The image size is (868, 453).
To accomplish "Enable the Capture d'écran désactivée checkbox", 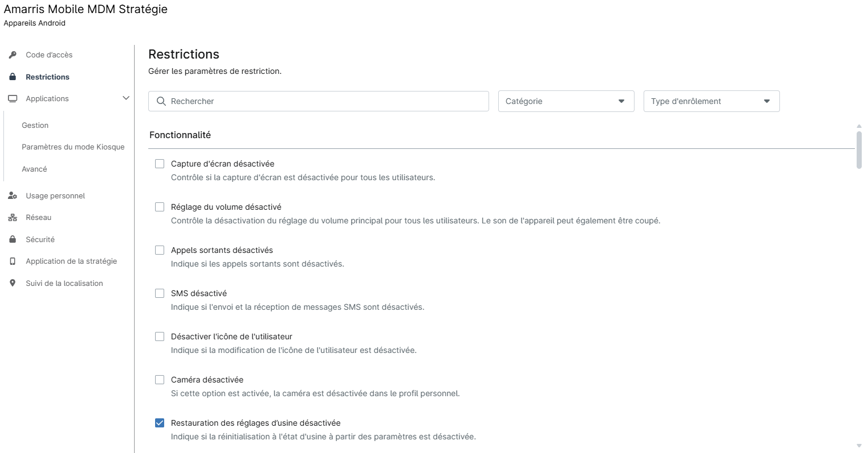I will tap(160, 164).
